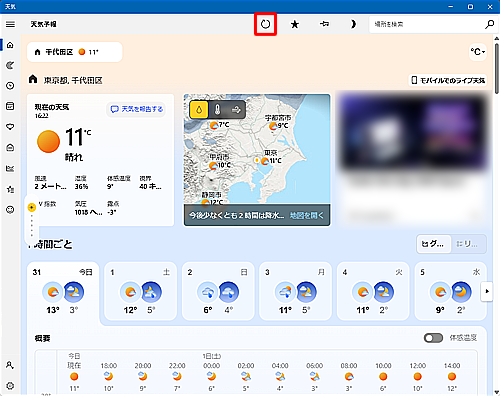The width and height of the screenshot is (500, 396).
Task: Click the vertical scrollbar thumb
Action: (497, 68)
